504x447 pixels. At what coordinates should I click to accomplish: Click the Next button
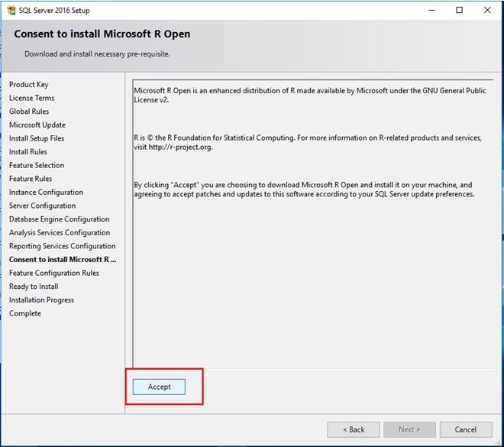pyautogui.click(x=409, y=429)
